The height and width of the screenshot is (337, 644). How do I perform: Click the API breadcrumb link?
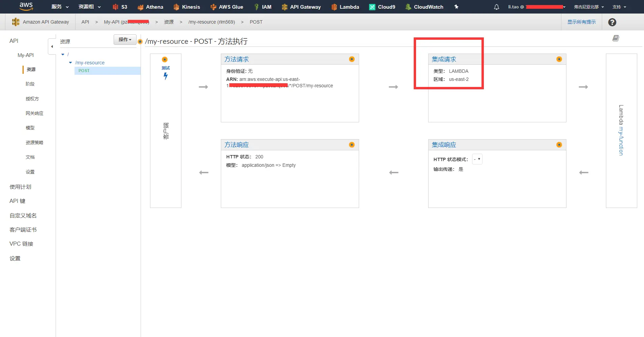[x=85, y=22]
